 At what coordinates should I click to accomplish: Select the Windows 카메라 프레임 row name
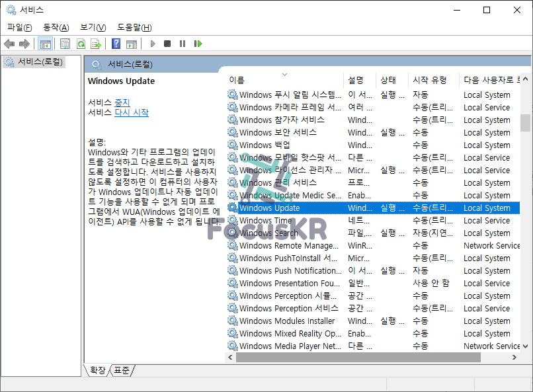(290, 107)
